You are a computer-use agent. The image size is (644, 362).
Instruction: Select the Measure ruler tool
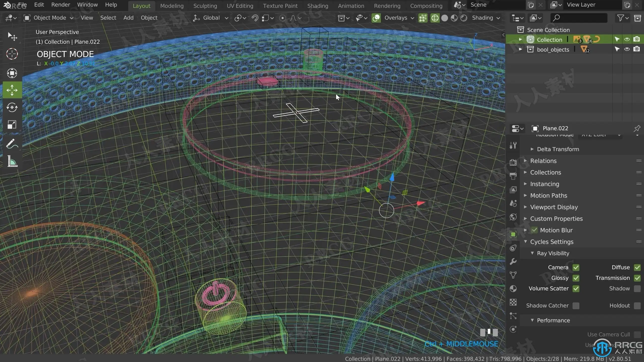coord(12,161)
